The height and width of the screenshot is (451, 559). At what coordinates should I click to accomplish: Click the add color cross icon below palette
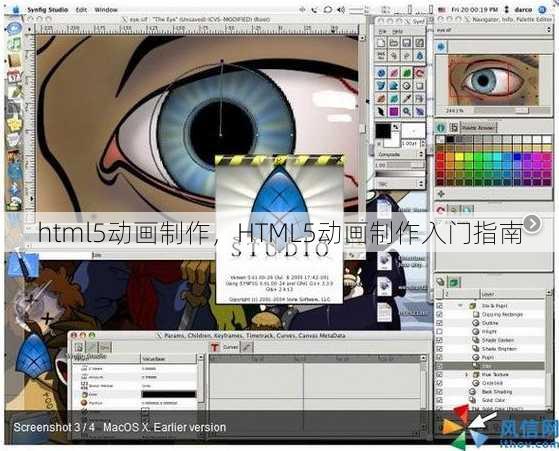(441, 194)
